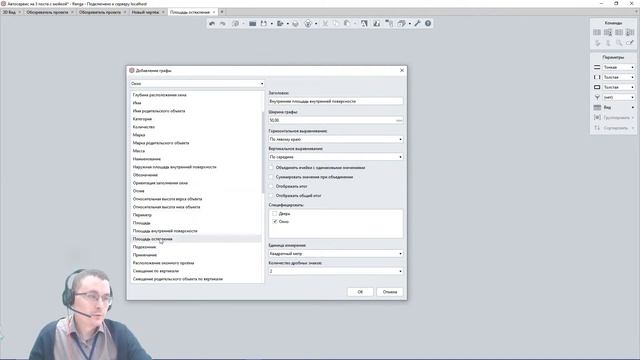Click the 3D box icon in toolbar

296,24
